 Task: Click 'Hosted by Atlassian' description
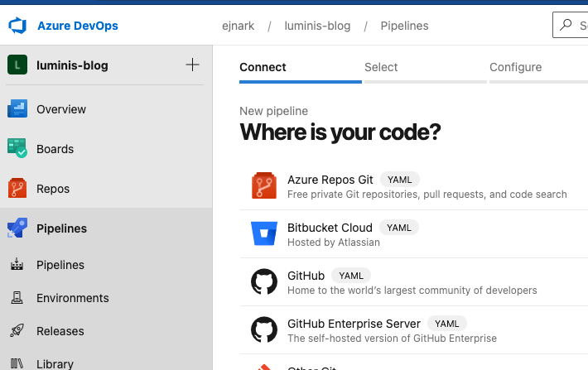[x=334, y=243]
